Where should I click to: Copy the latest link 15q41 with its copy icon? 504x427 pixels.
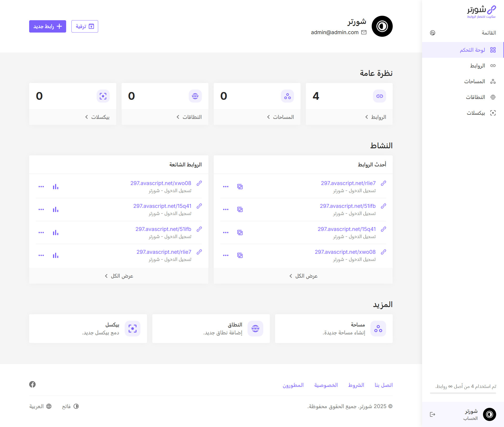pyautogui.click(x=240, y=233)
